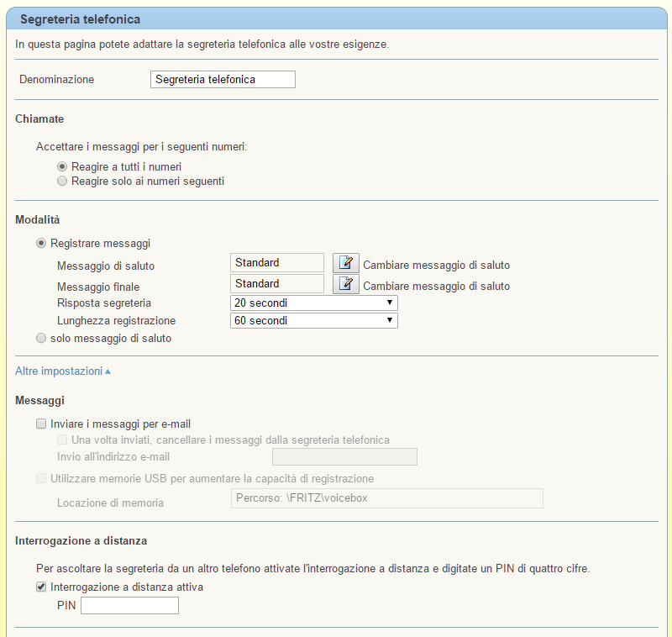The image size is (672, 637).
Task: Choose Registrare messaggi mode
Action: click(x=41, y=244)
